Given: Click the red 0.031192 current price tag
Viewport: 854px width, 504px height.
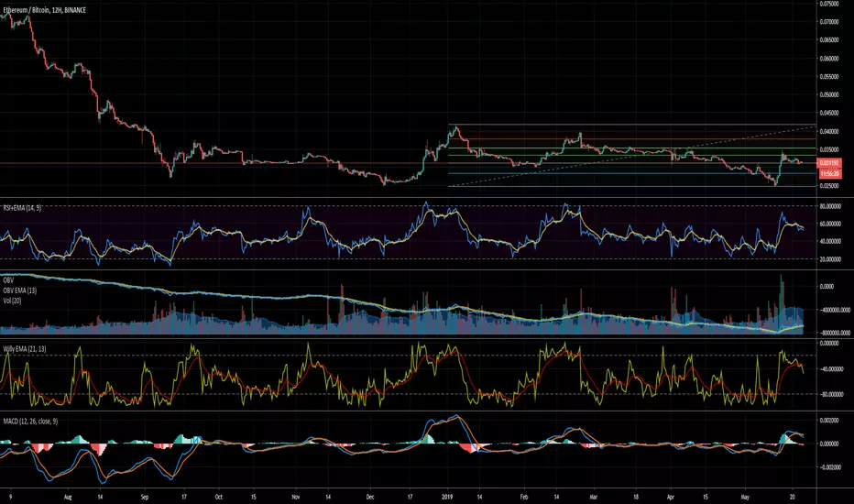Looking at the screenshot, I should point(829,163).
